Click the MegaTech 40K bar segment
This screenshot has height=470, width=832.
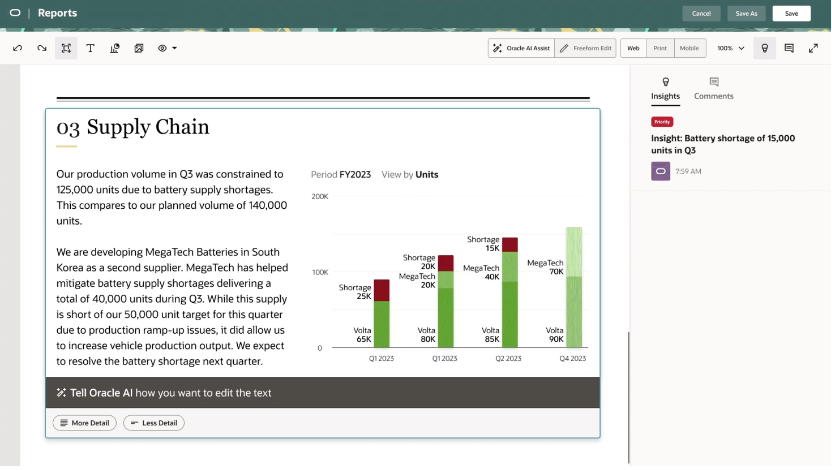[510, 267]
